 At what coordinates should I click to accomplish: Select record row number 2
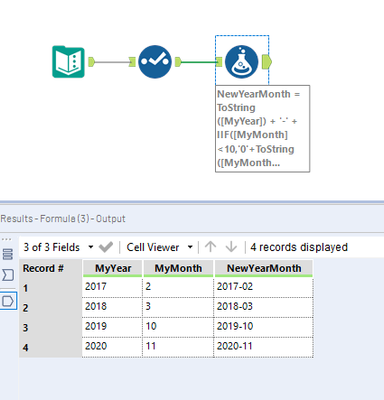point(50,307)
